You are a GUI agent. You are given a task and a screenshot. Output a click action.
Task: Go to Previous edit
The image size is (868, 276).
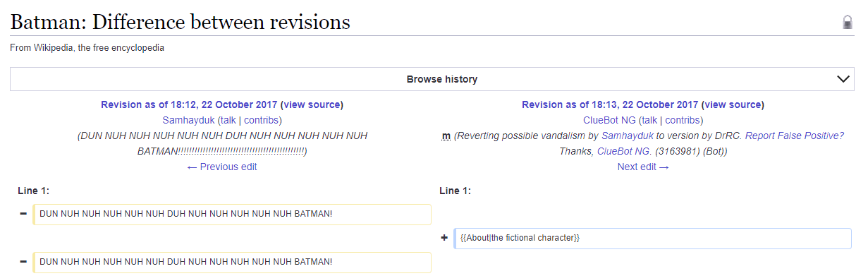222,167
